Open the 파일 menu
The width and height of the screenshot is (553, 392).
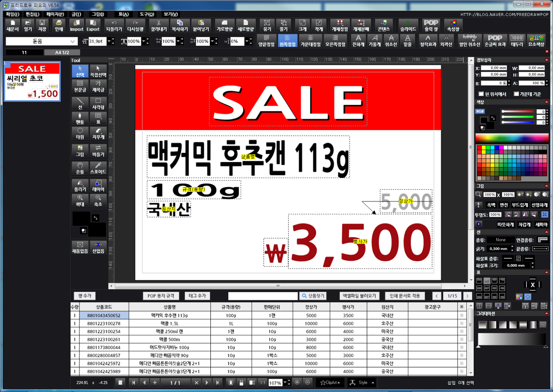pyautogui.click(x=13, y=14)
